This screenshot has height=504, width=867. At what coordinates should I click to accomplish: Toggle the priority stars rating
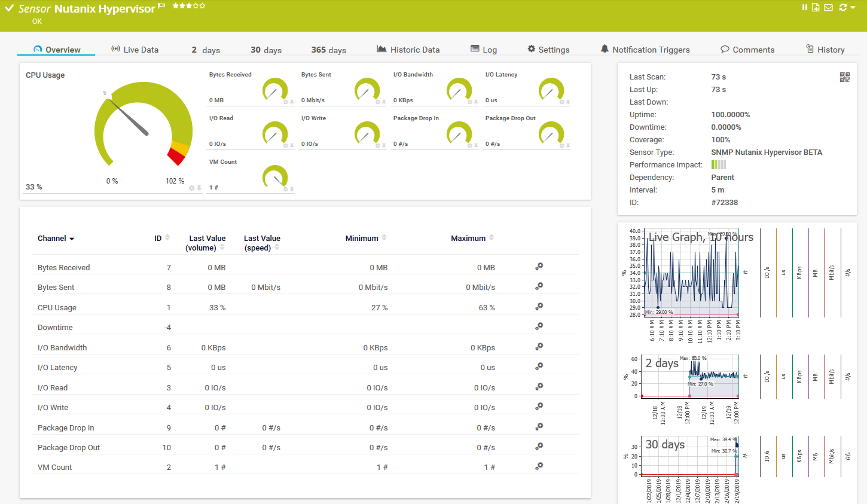point(188,6)
